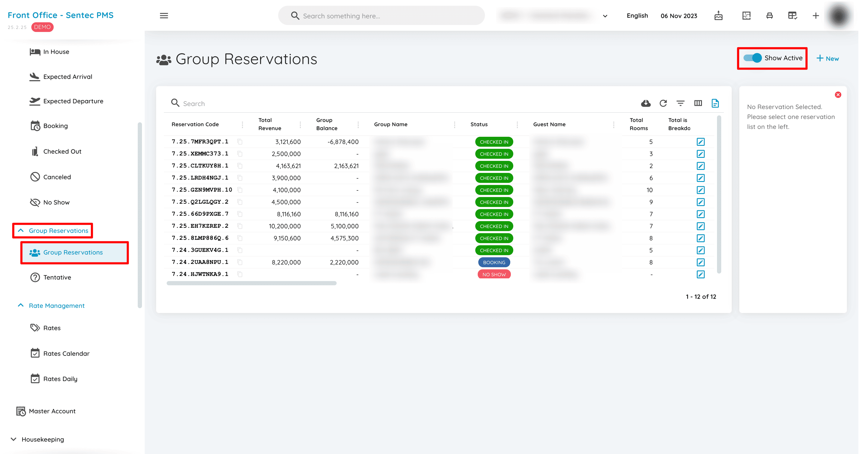Open Status column options menu
The width and height of the screenshot is (868, 454).
click(517, 124)
